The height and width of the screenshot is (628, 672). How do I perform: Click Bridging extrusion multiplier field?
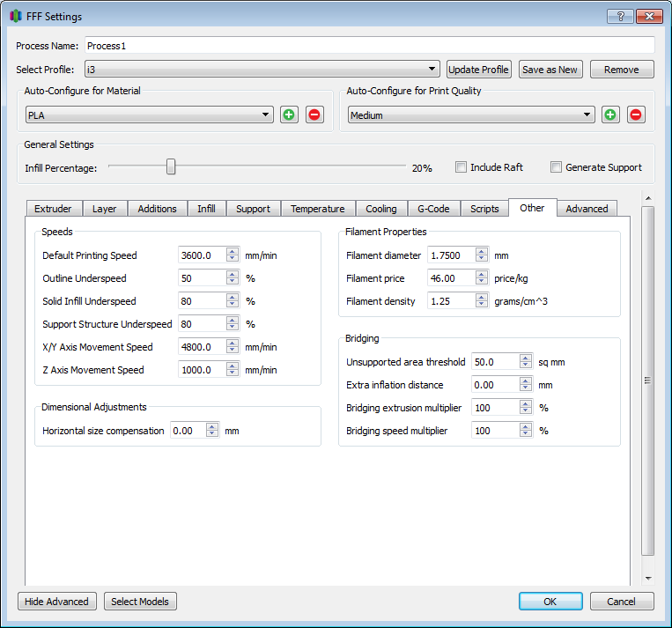click(x=496, y=408)
